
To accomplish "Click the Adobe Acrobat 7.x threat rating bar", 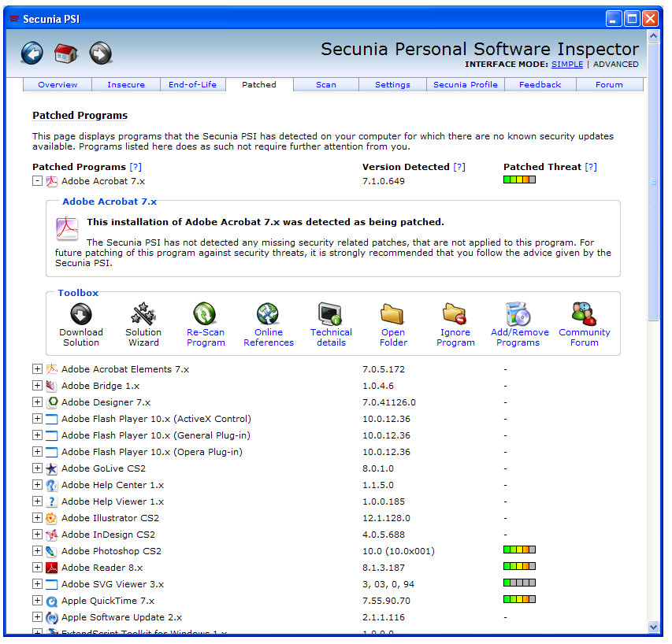I will (x=519, y=180).
